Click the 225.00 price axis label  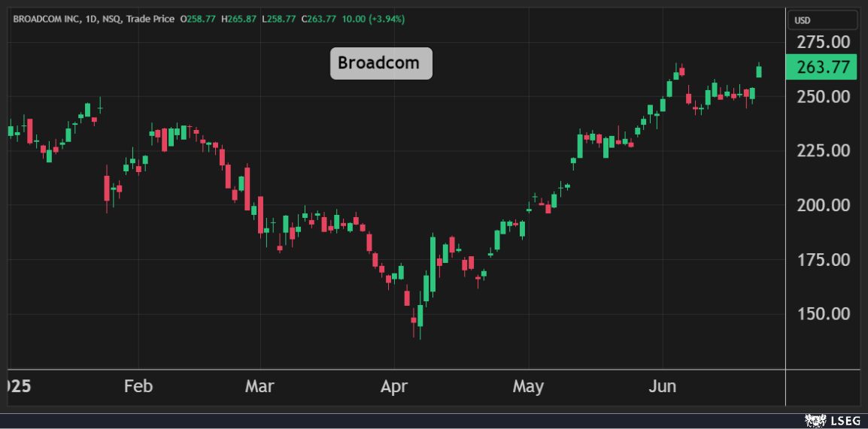823,151
